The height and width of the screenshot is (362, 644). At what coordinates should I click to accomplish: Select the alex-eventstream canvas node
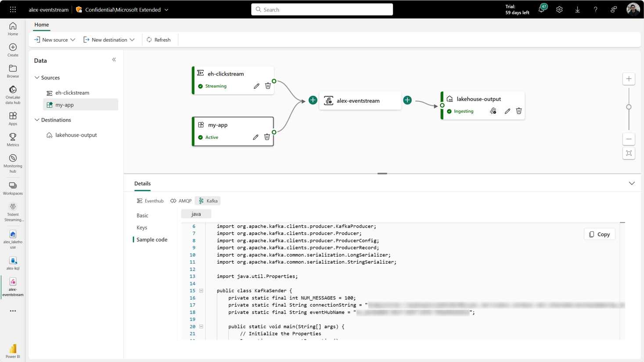pyautogui.click(x=360, y=101)
